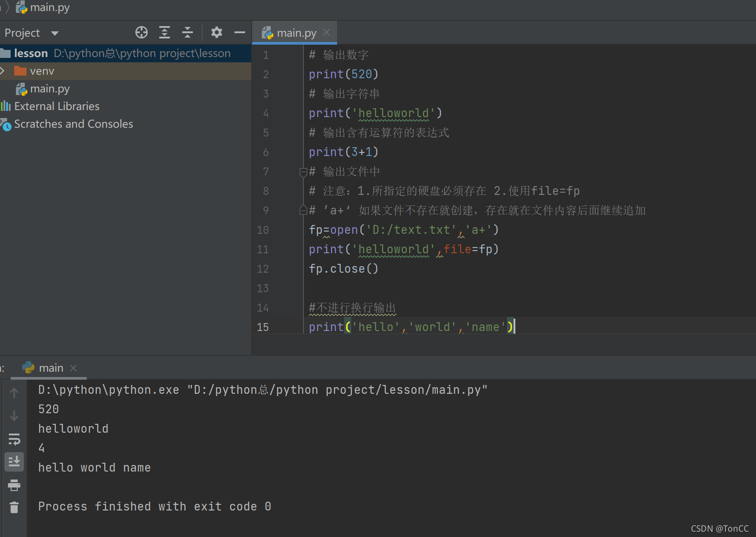Image resolution: width=756 pixels, height=537 pixels.
Task: Click main.py in the breadcrumb bar
Action: (43, 8)
